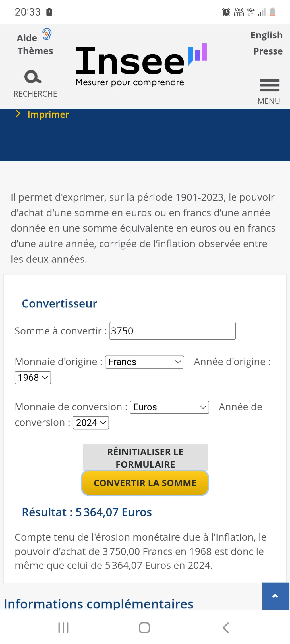The height and width of the screenshot is (644, 290).
Task: Tap the alarm icon in status bar
Action: 226,12
